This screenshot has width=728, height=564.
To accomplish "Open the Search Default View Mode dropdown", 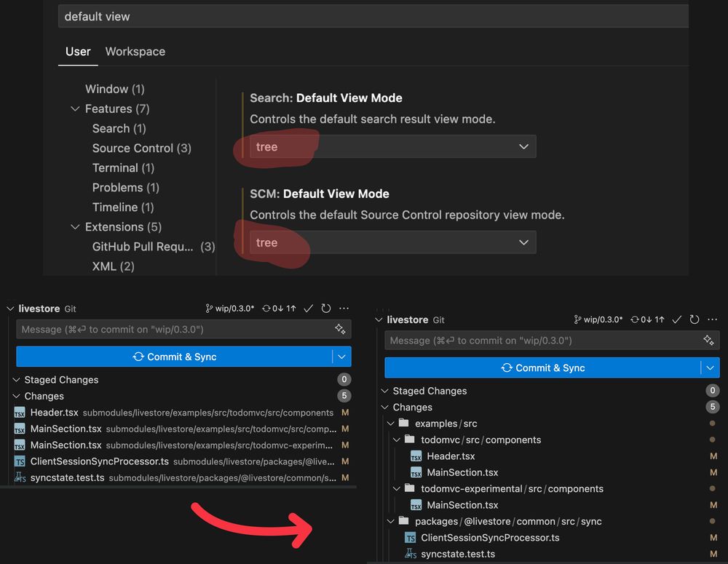I will click(x=393, y=147).
